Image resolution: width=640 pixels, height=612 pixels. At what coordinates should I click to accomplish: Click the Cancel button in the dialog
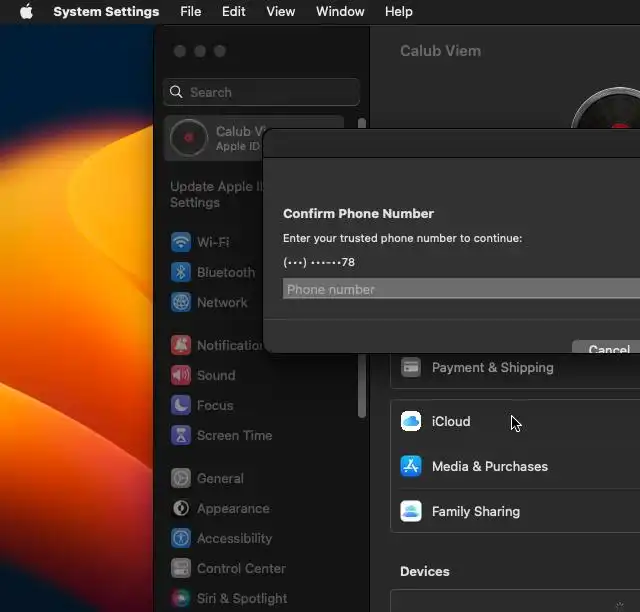608,347
